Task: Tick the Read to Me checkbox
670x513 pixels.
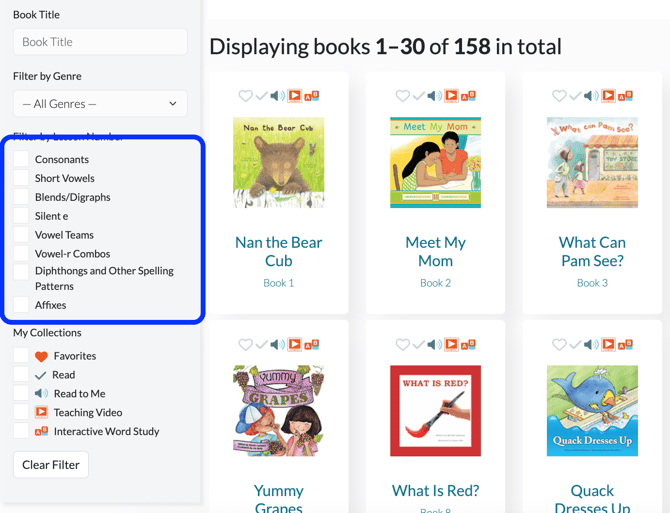Action: coord(21,393)
